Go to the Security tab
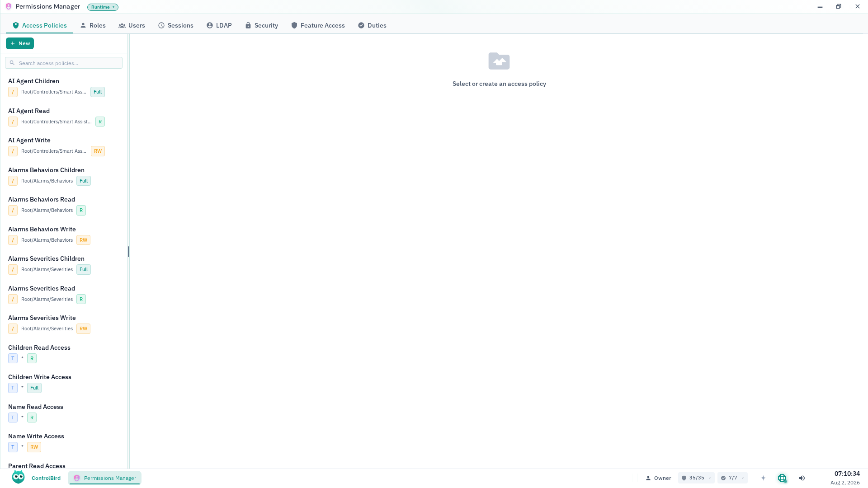The image size is (868, 488). click(261, 25)
